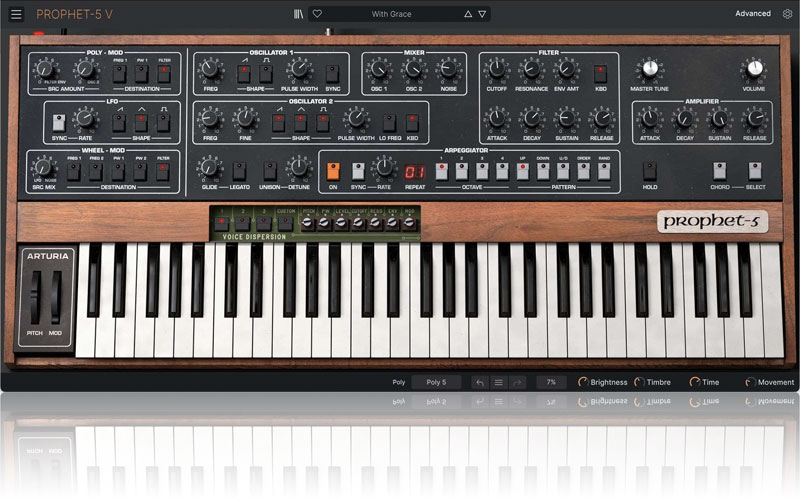Open the Poly 5 polyphony dropdown
The height and width of the screenshot is (500, 800).
(437, 382)
